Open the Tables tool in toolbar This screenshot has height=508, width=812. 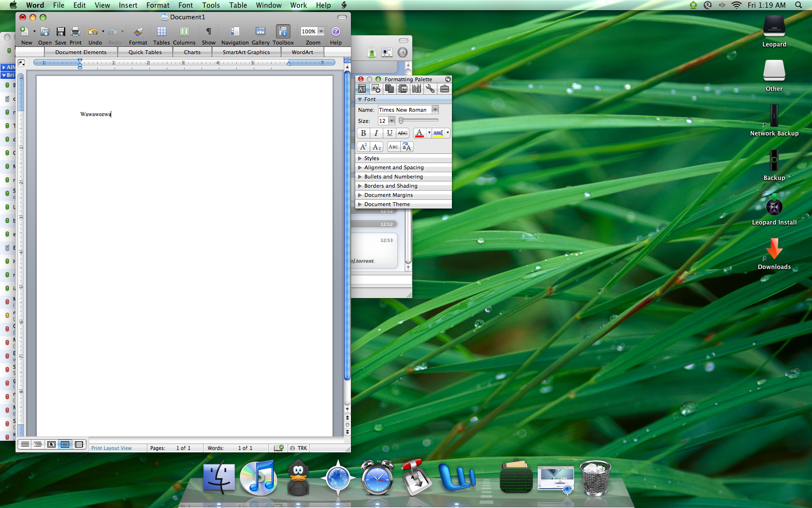click(x=161, y=32)
